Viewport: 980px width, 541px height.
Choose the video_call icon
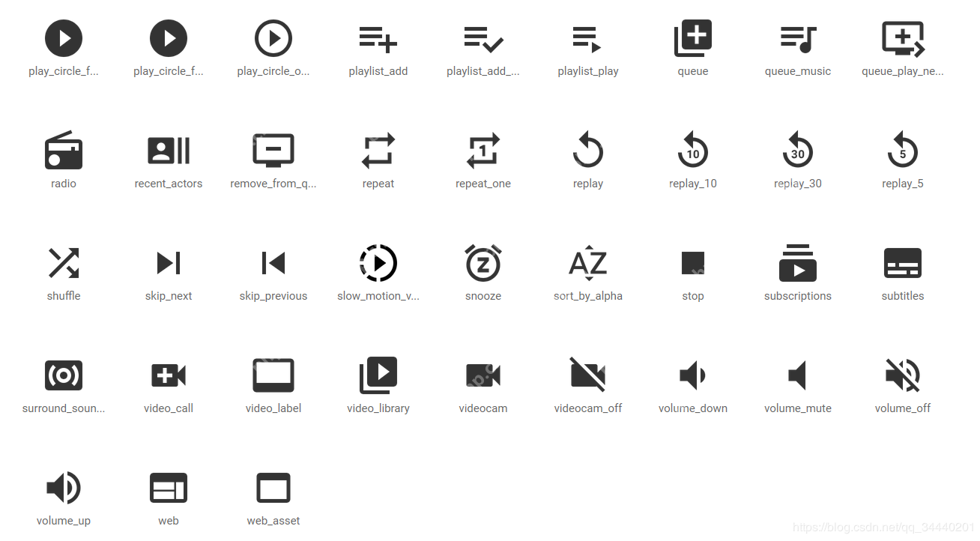click(169, 375)
